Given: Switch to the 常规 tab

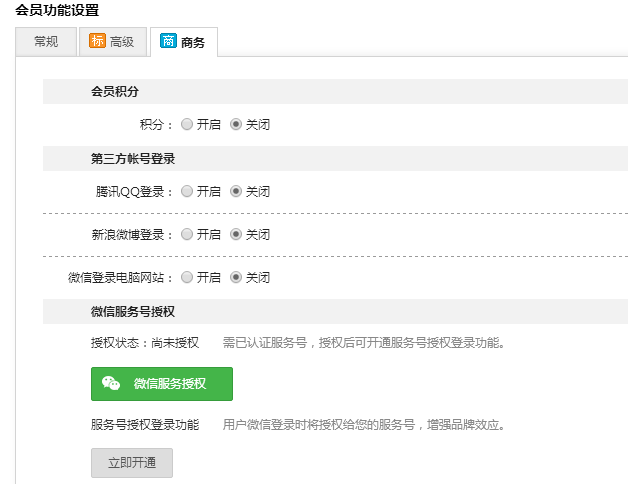Looking at the screenshot, I should click(46, 42).
